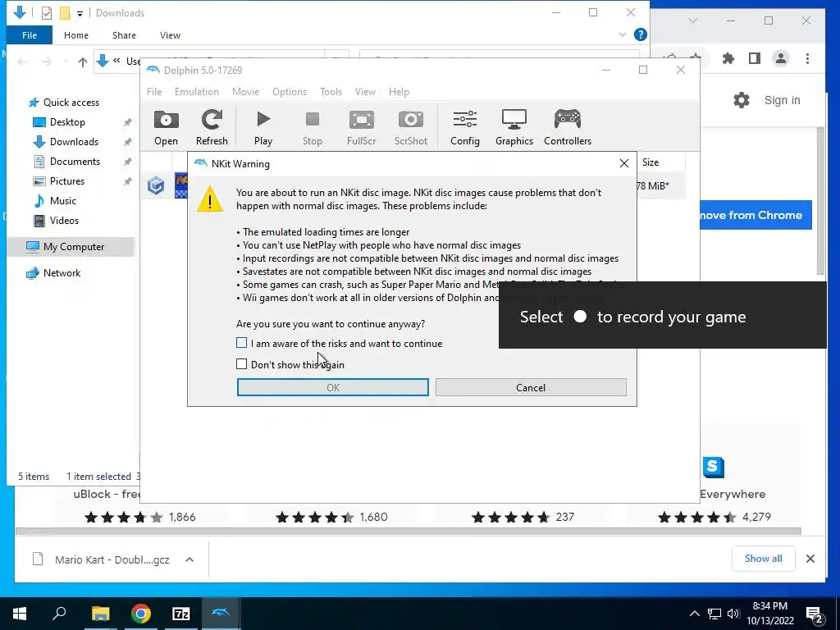Open Dolphin View menu

tap(365, 92)
